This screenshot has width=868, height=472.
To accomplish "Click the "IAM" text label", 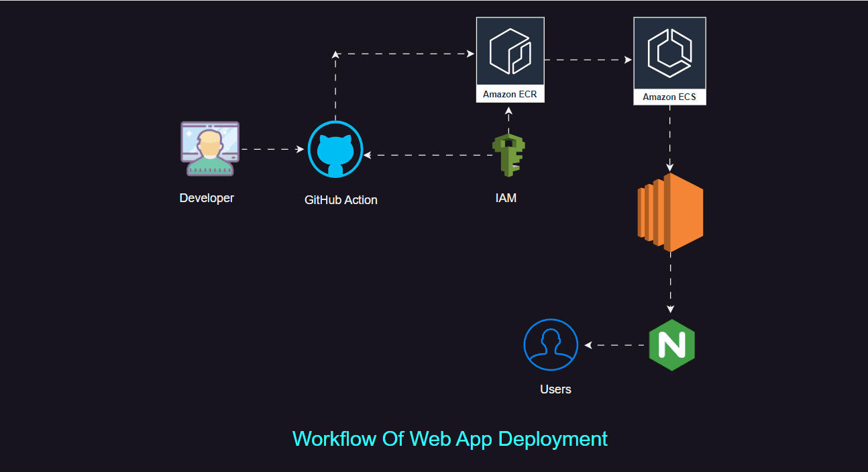I will click(x=506, y=198).
